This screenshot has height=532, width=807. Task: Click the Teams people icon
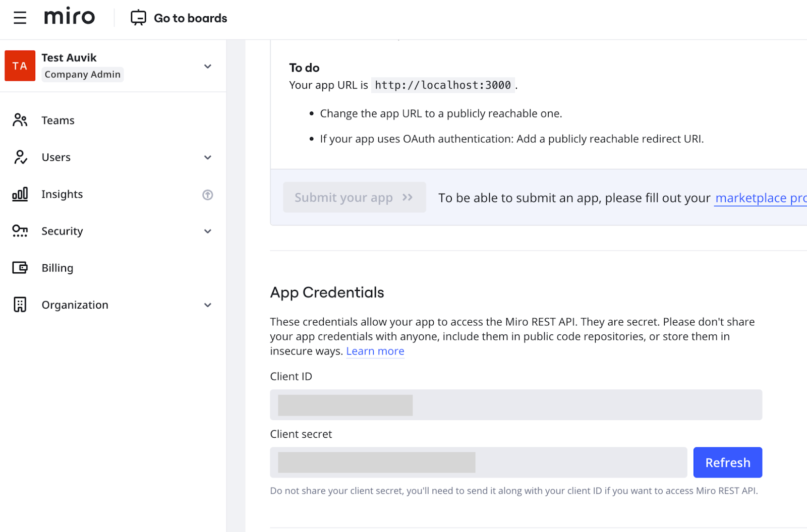tap(20, 120)
